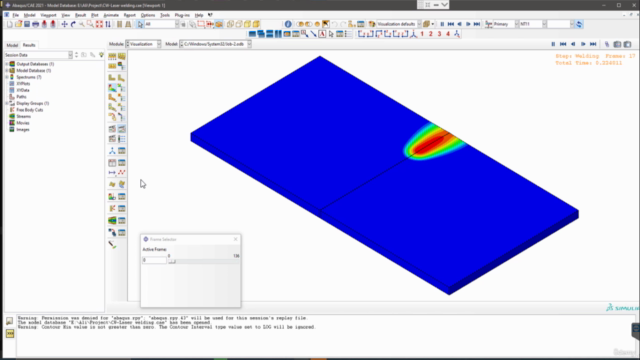
Task: Click the Create XY data icon
Action: point(112,163)
